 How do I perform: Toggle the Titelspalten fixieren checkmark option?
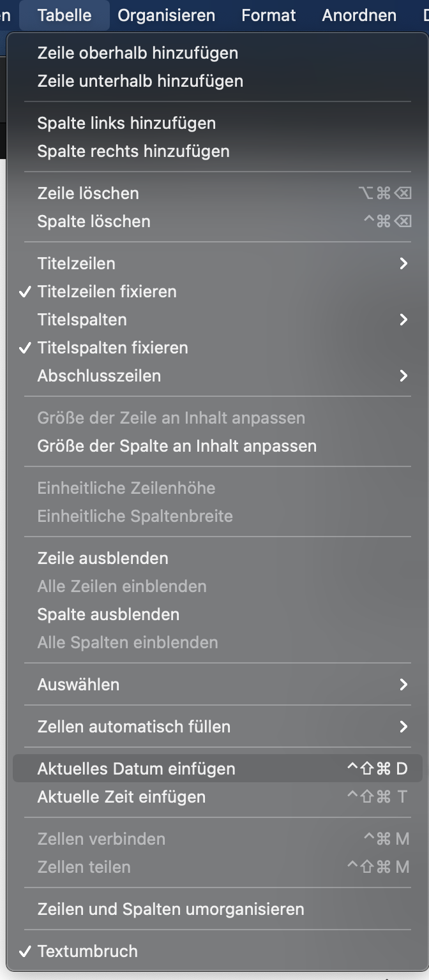pyautogui.click(x=112, y=348)
